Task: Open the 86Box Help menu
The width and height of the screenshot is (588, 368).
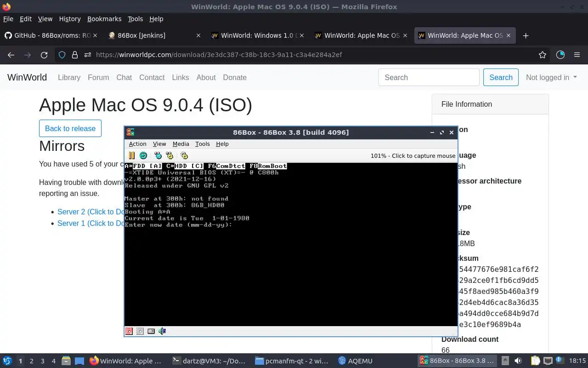Action: (222, 144)
